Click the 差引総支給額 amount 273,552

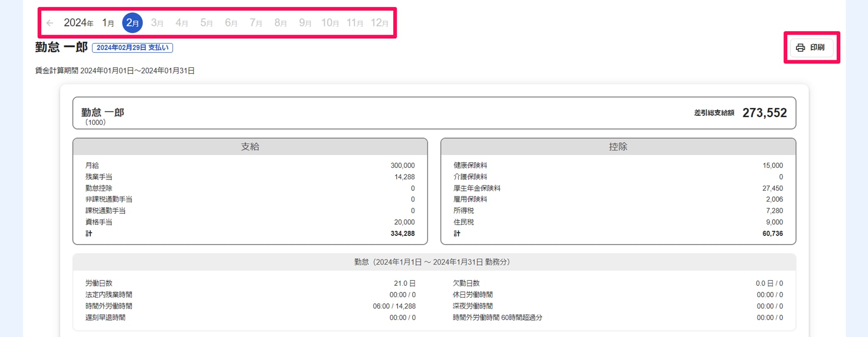[x=764, y=113]
